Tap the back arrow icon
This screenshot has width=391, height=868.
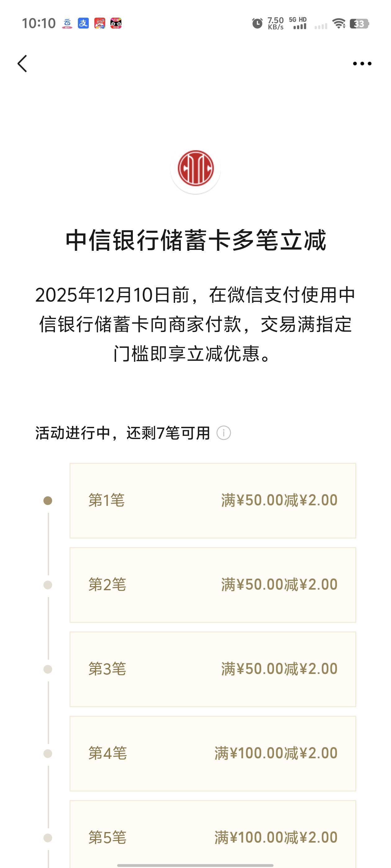22,63
